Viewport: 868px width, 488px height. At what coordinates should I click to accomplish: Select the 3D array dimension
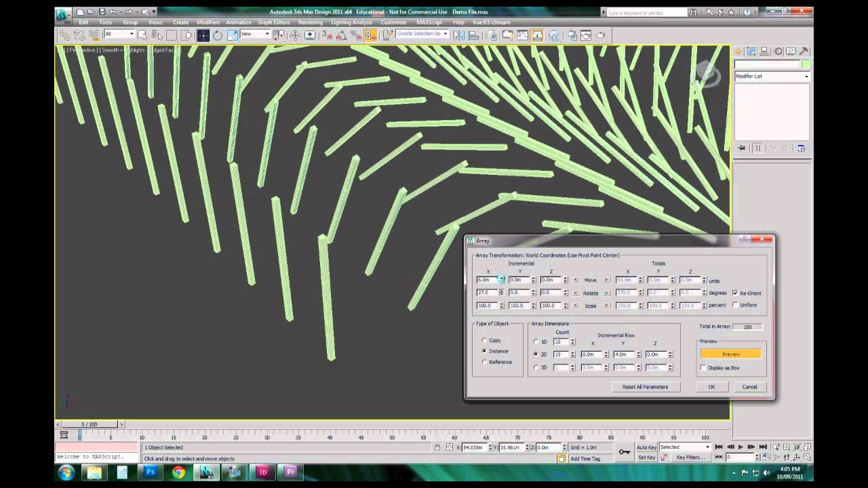click(x=536, y=367)
